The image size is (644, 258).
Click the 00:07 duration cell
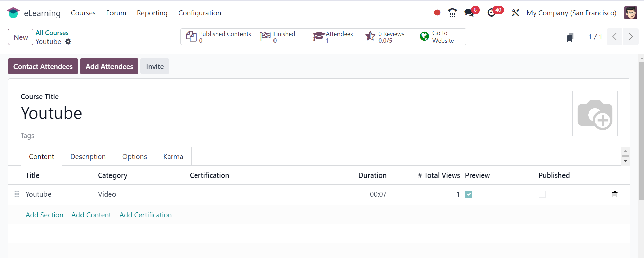tap(378, 194)
